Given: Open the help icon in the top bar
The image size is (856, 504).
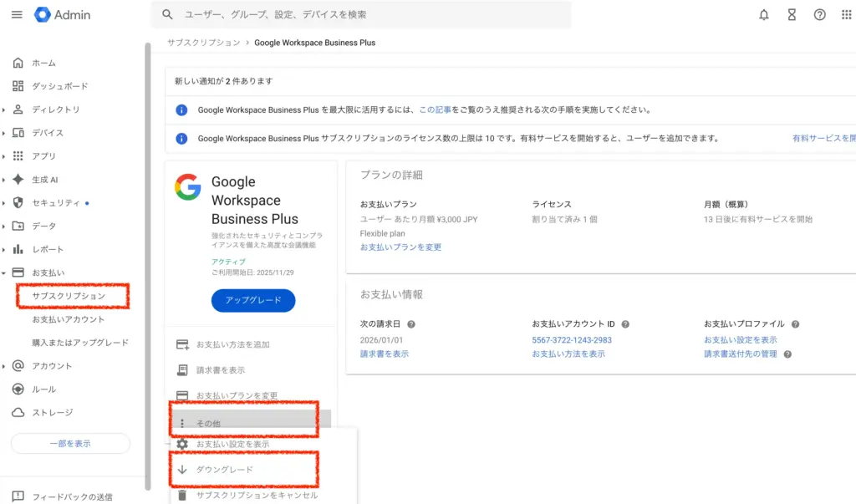Looking at the screenshot, I should click(818, 14).
